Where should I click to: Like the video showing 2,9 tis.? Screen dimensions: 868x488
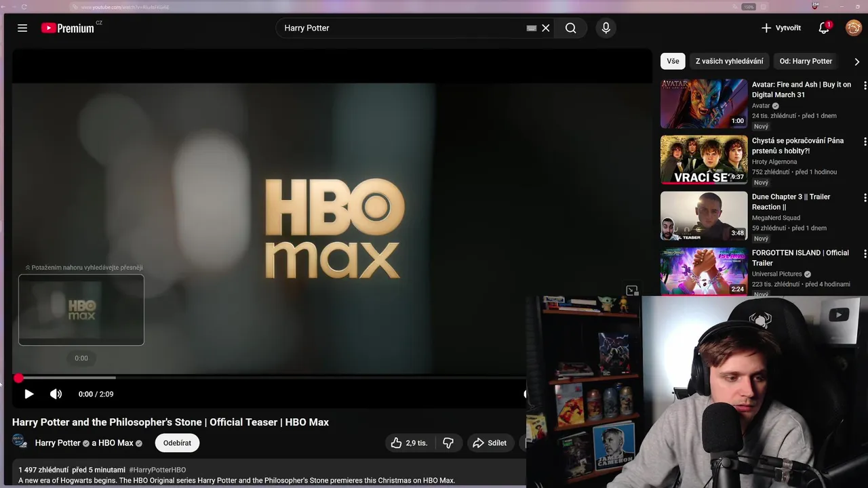409,443
